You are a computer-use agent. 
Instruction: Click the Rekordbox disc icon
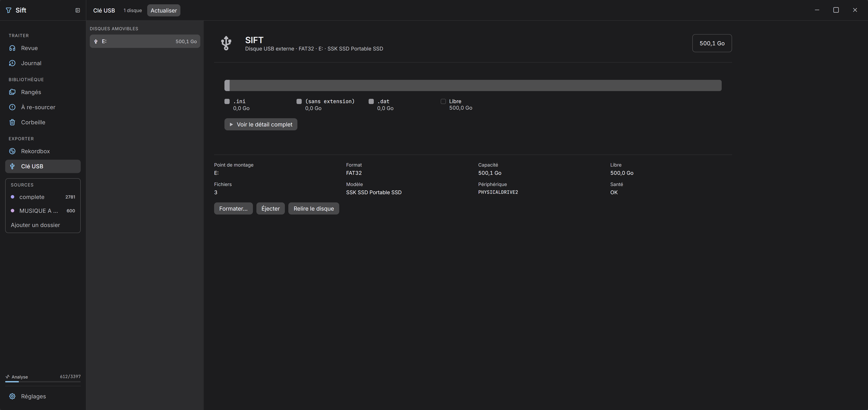(13, 151)
